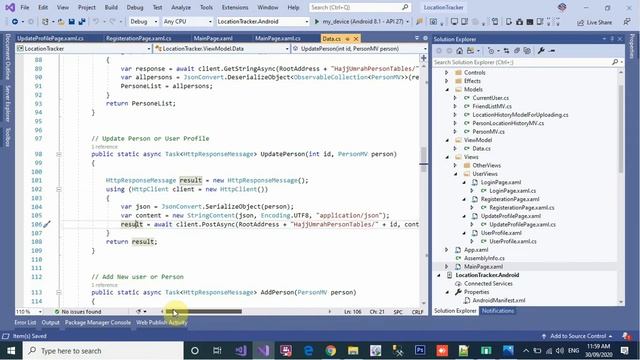Click the account profile icon in the title bar

point(562,7)
